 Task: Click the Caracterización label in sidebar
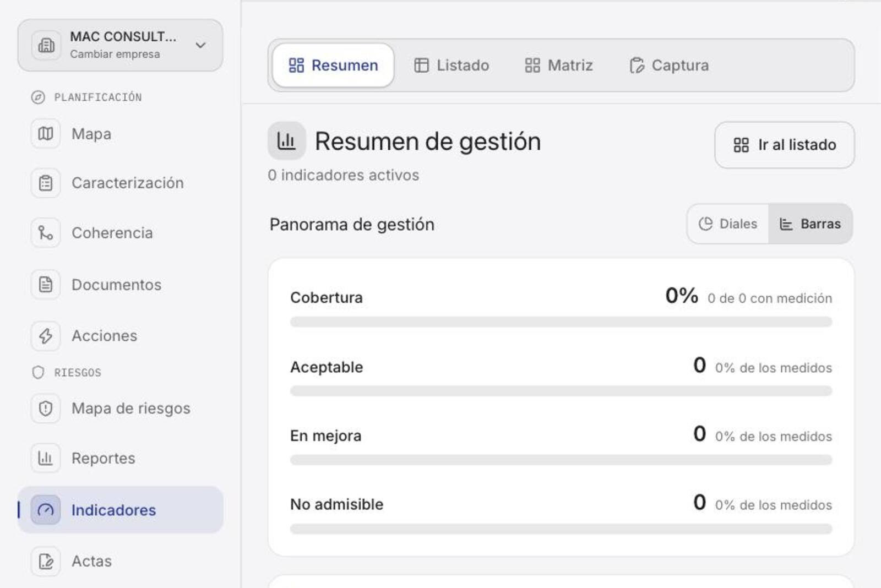[x=128, y=183]
